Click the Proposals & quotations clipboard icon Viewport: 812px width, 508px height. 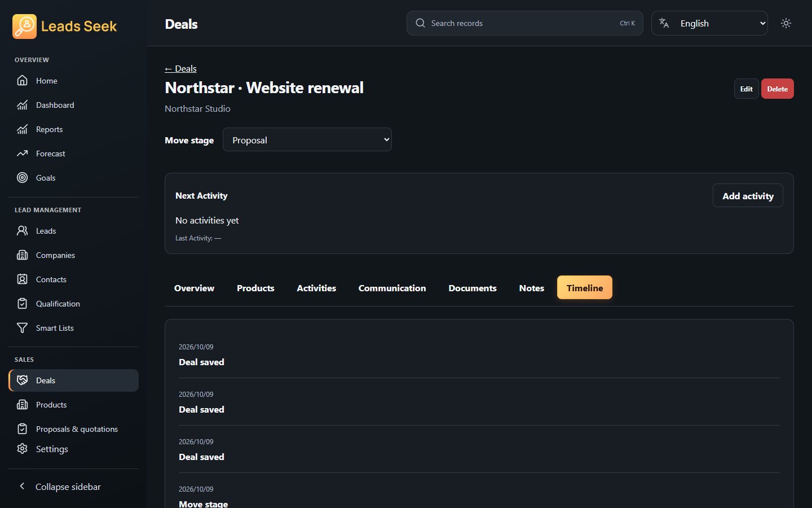[x=22, y=429]
